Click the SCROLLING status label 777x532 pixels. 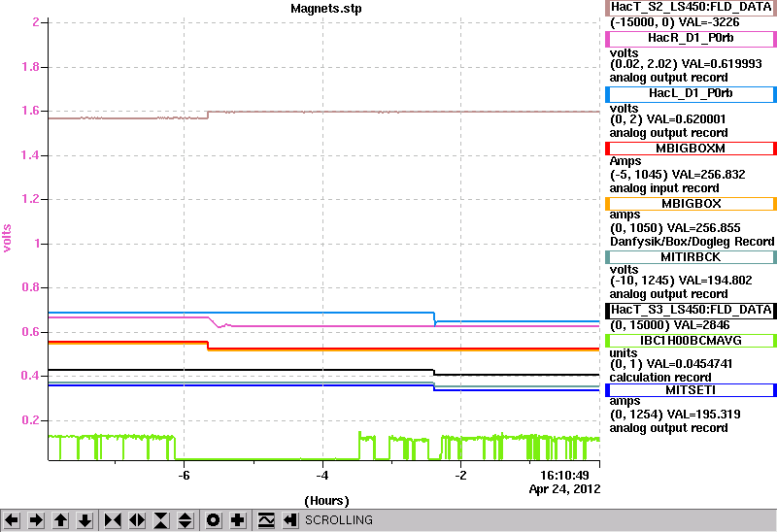(338, 520)
